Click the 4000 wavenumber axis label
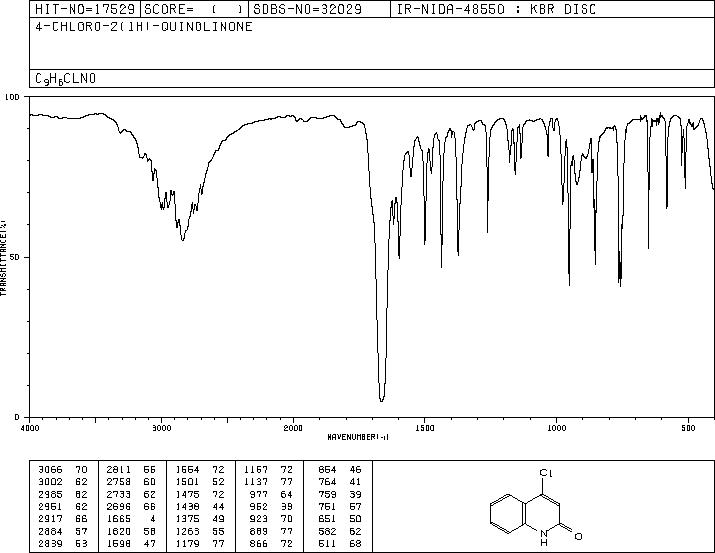Screen dimensions: 715x553 click(30, 428)
